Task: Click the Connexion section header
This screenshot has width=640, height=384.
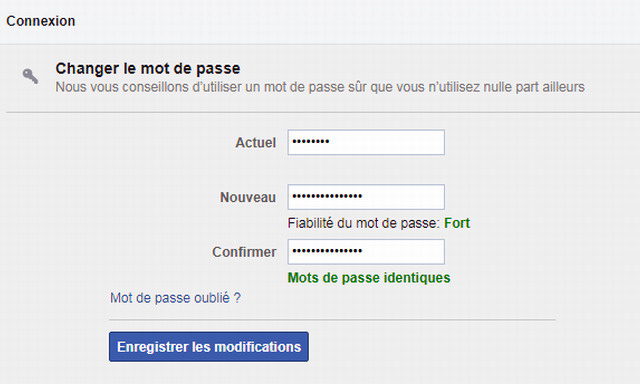Action: coord(41,21)
